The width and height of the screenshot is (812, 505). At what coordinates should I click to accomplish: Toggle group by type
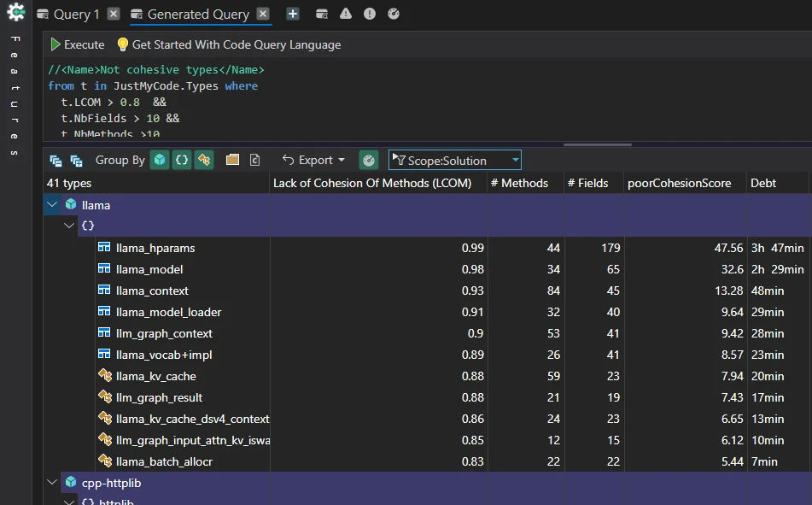click(204, 160)
